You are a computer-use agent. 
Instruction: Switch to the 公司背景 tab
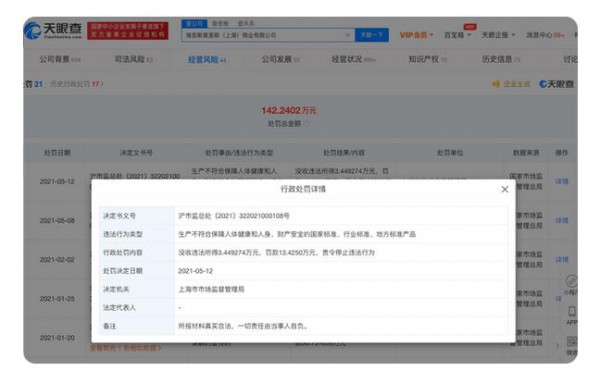click(x=60, y=59)
